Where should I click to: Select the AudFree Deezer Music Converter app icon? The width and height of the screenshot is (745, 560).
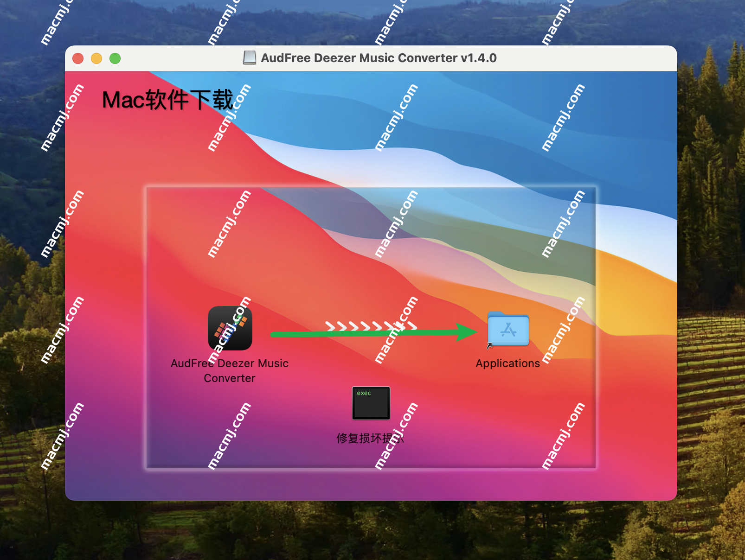230,328
